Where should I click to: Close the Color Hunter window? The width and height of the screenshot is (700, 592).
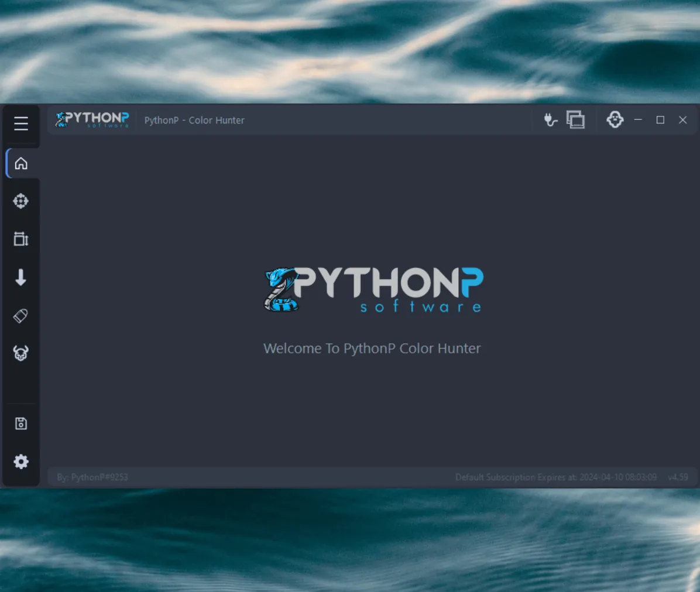682,119
